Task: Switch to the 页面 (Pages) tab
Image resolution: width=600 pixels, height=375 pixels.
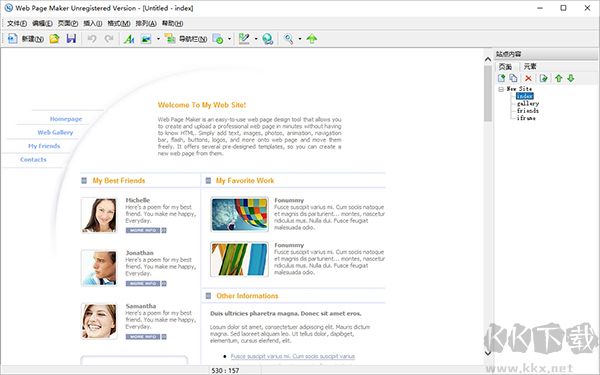Action: [505, 67]
